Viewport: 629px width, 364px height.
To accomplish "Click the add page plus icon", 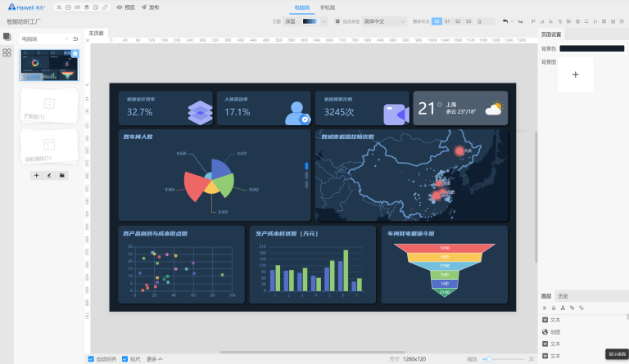I will pos(37,175).
